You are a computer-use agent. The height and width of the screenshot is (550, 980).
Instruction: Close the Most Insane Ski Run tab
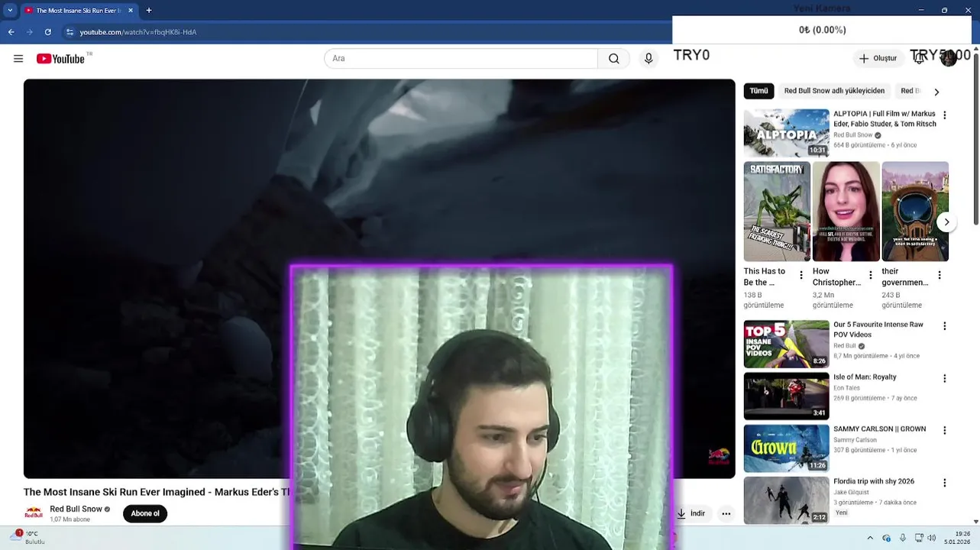click(131, 11)
